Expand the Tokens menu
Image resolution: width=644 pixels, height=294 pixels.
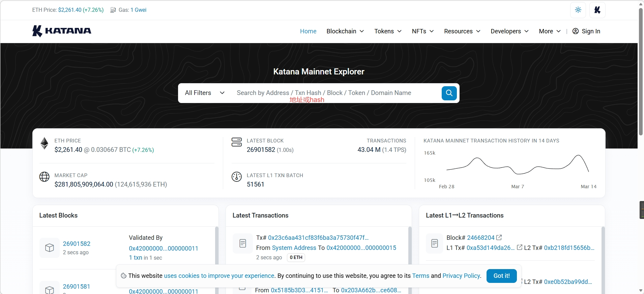388,31
